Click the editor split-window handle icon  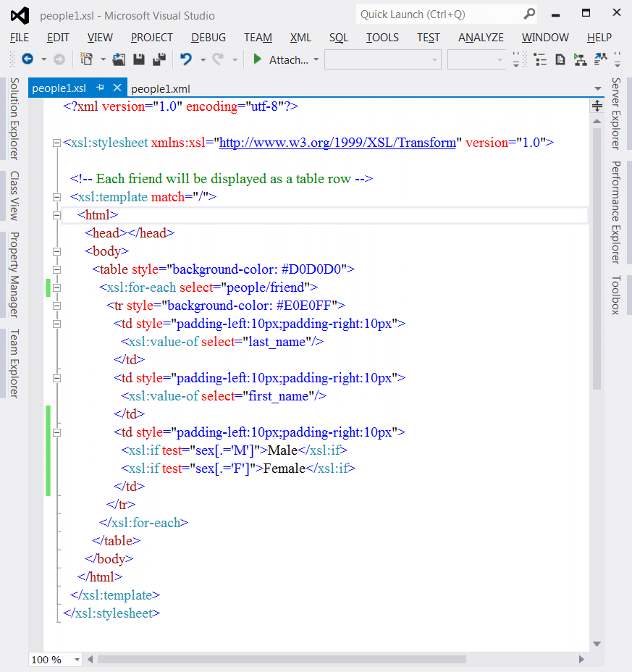point(597,106)
